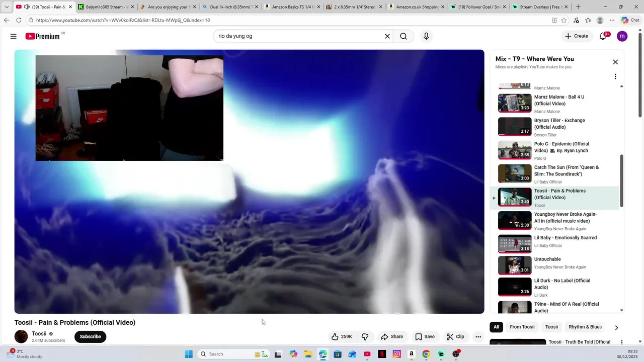Switch to Follower Goal tab
This screenshot has height=362, width=644.
tap(478, 7)
